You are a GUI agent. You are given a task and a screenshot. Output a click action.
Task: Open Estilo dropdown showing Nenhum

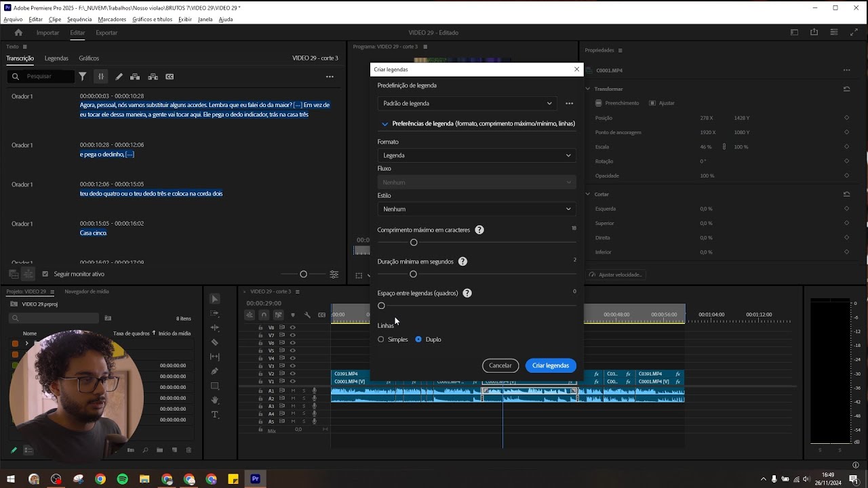click(477, 209)
